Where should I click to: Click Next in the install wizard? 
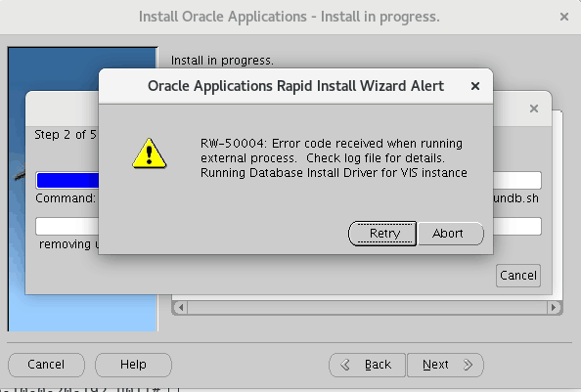[x=445, y=365]
